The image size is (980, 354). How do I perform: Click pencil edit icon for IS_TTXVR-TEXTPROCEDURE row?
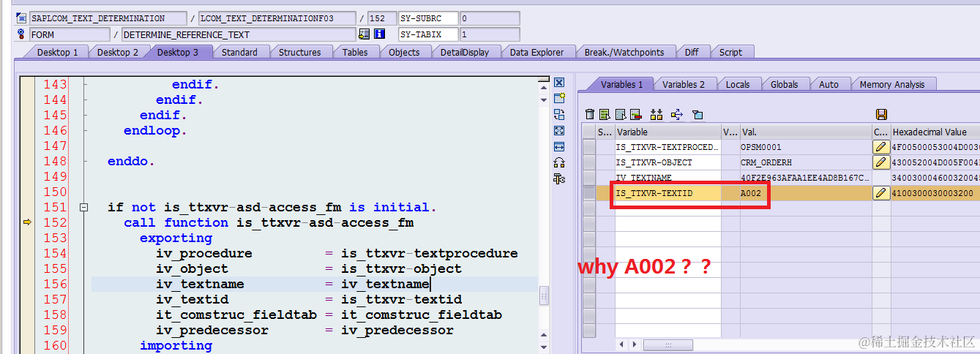pyautogui.click(x=881, y=147)
